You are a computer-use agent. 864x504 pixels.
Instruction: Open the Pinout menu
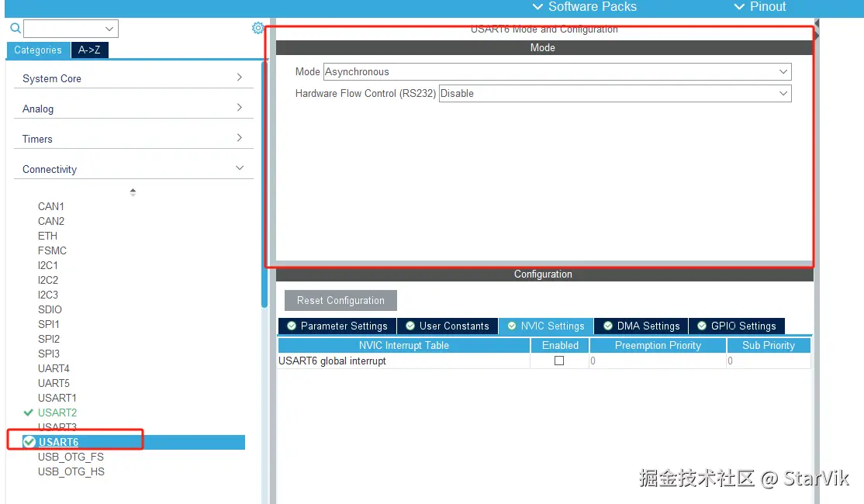[760, 7]
